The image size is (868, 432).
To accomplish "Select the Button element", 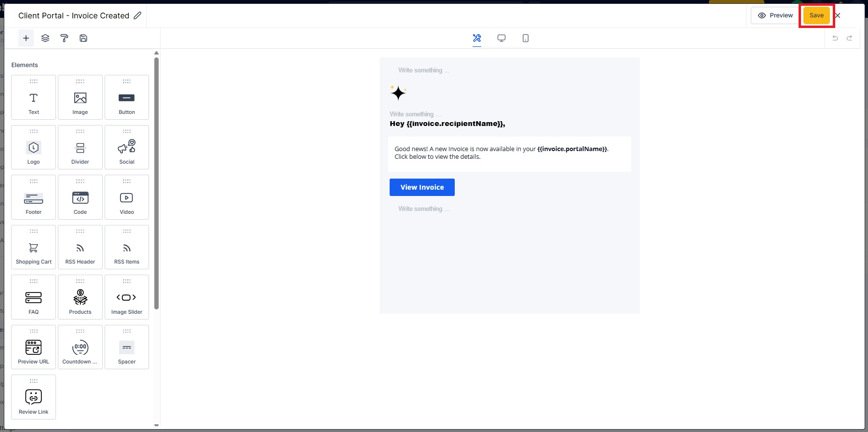I will coord(127,97).
